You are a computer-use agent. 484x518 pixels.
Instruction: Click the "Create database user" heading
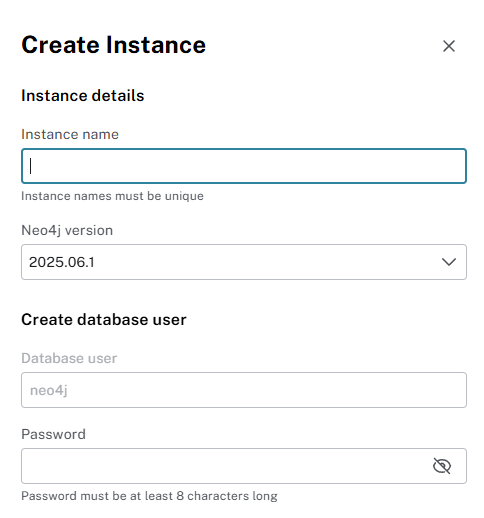tap(104, 320)
